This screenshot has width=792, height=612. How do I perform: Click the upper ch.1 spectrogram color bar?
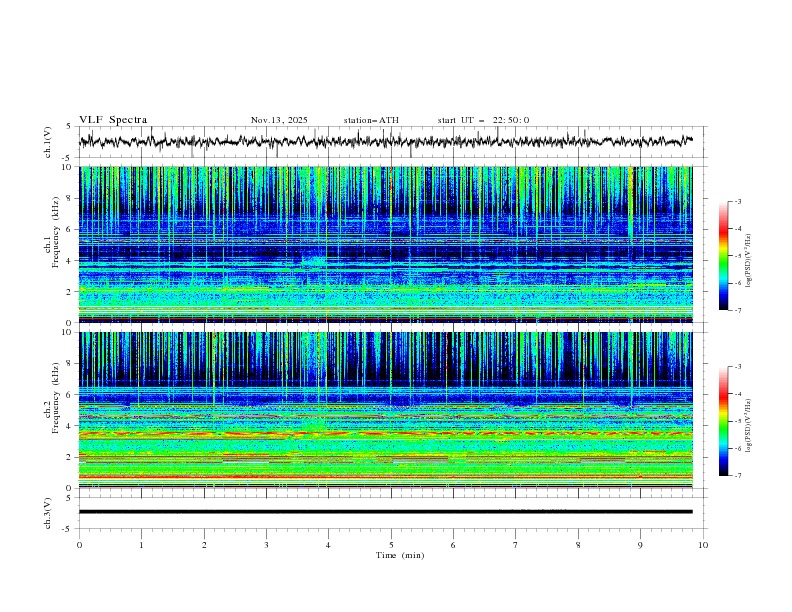point(723,255)
